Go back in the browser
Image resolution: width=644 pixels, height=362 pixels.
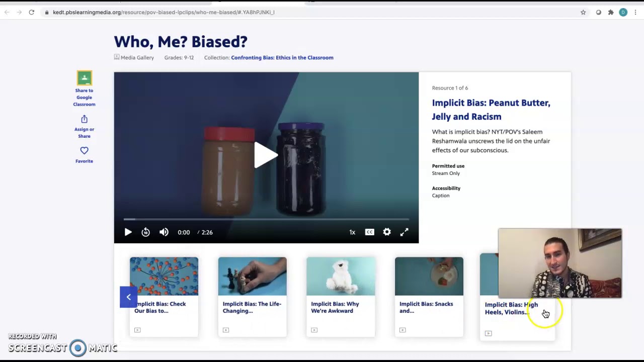7,12
